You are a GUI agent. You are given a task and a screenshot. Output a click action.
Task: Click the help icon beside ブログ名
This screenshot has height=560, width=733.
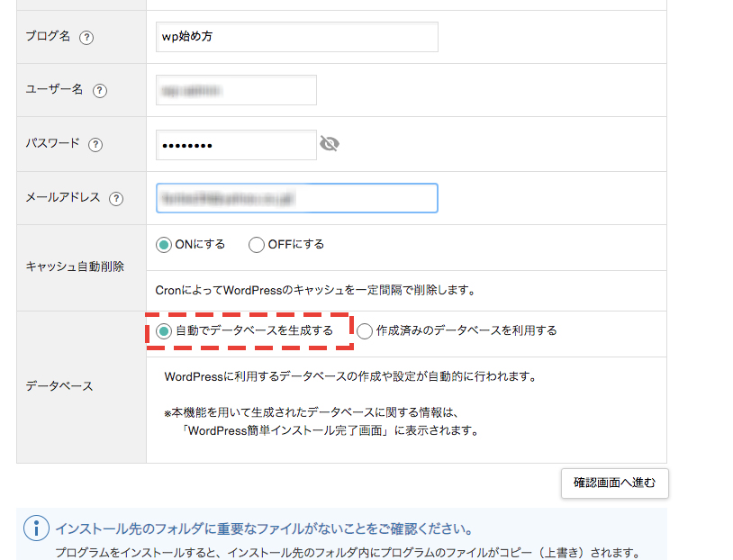point(86,38)
